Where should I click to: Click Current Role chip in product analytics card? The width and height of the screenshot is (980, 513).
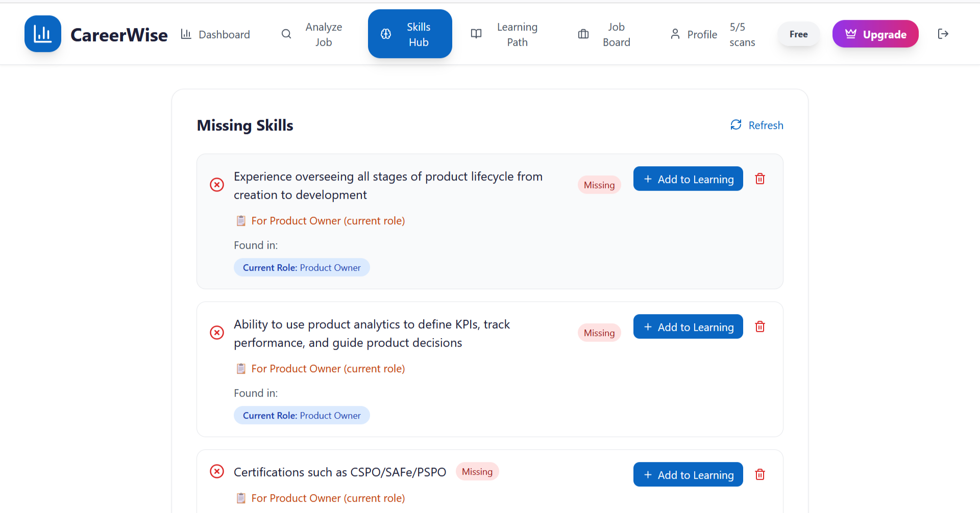point(302,416)
